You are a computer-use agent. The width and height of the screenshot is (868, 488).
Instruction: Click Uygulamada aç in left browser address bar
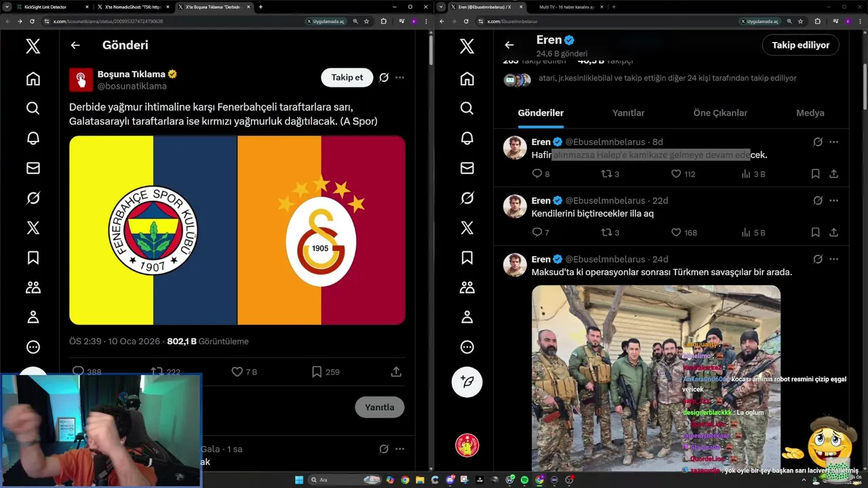[326, 21]
